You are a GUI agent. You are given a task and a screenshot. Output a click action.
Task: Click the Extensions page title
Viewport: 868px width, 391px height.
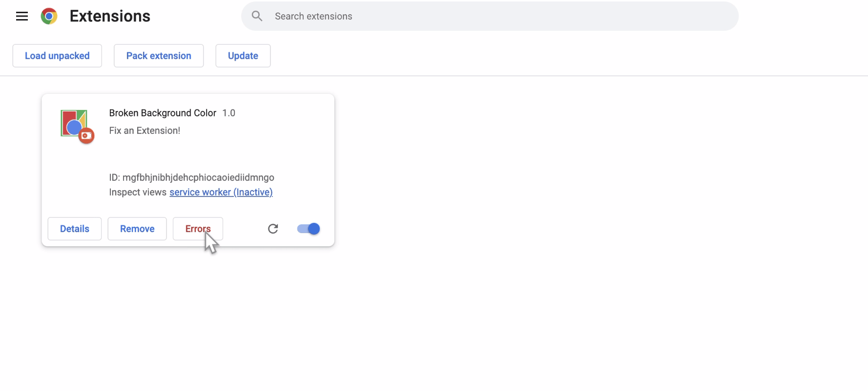110,16
